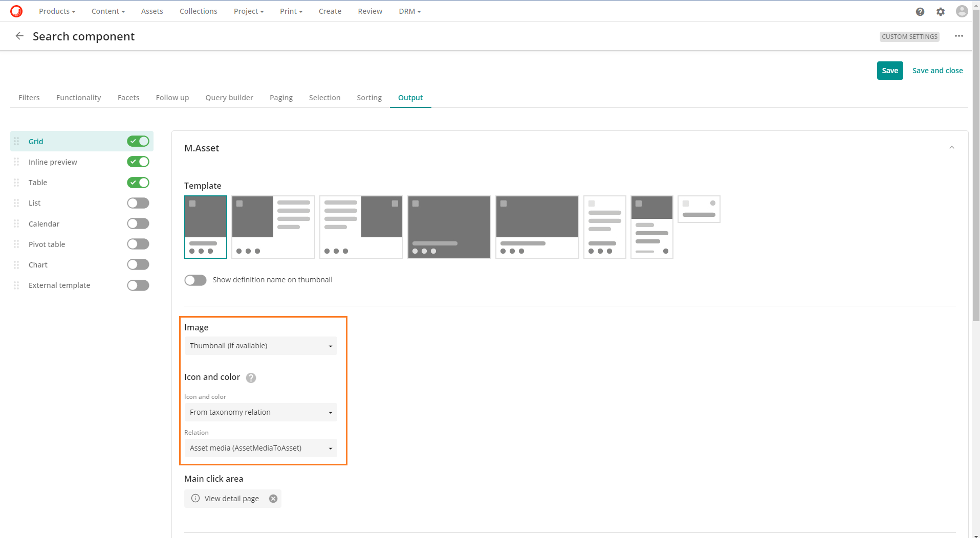Image resolution: width=980 pixels, height=538 pixels.
Task: Click the back arrow next to Search component
Action: click(19, 36)
